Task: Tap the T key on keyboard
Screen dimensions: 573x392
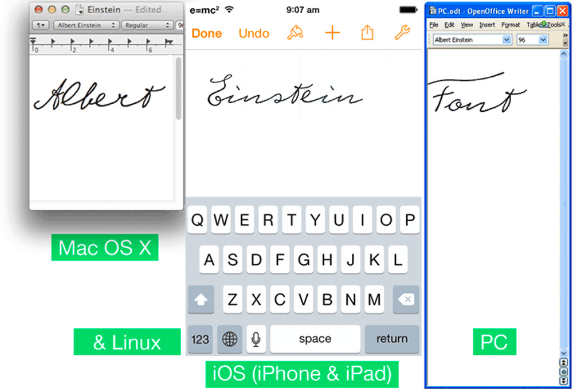Action: tap(292, 220)
